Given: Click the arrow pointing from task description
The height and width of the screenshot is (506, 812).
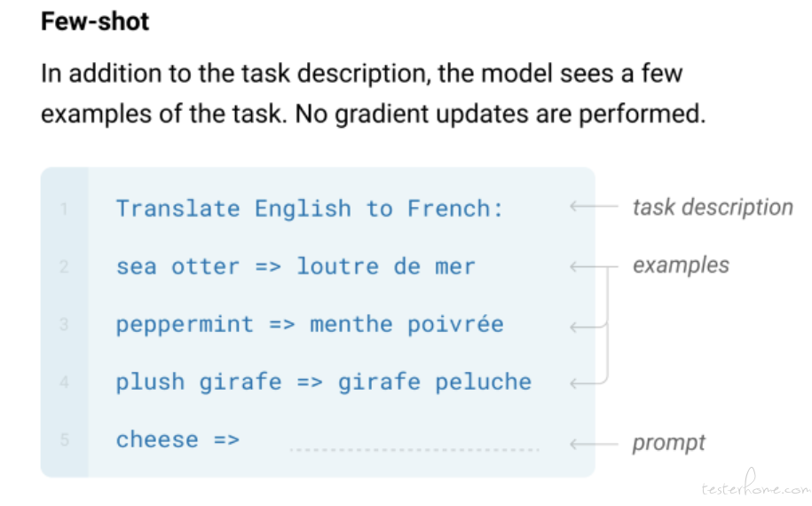Looking at the screenshot, I should (594, 206).
